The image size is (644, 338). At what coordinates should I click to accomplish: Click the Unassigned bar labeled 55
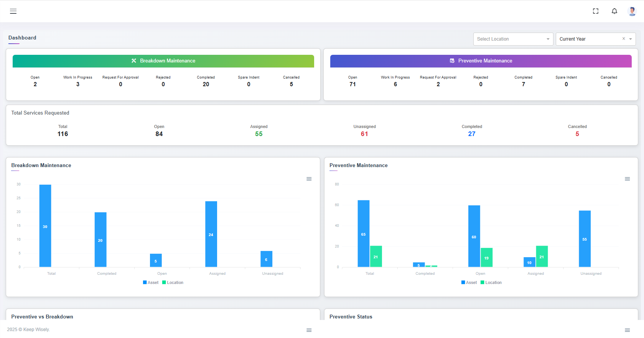click(585, 239)
